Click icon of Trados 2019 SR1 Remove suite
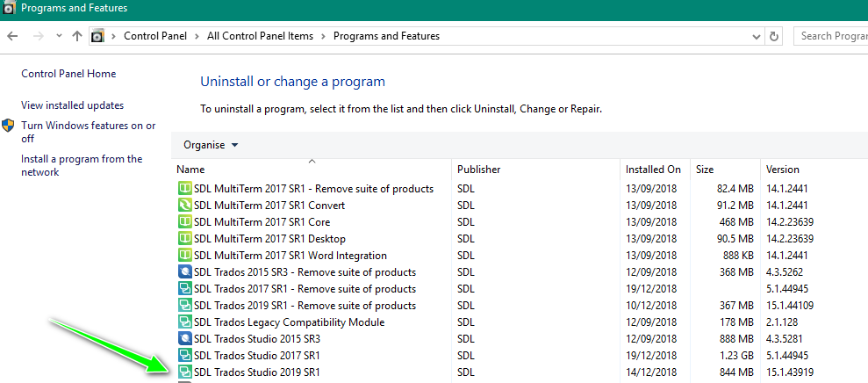Viewport: 868px width, 383px height. (184, 306)
